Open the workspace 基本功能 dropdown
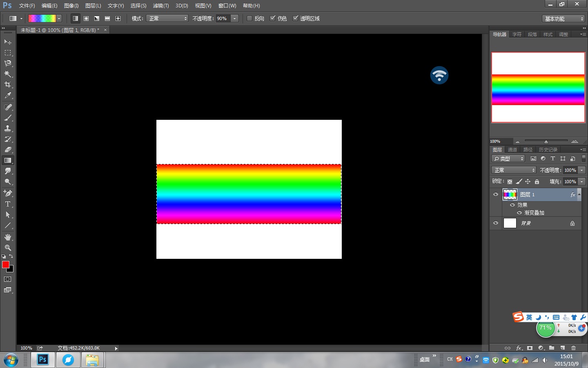This screenshot has width=588, height=368. coord(563,19)
